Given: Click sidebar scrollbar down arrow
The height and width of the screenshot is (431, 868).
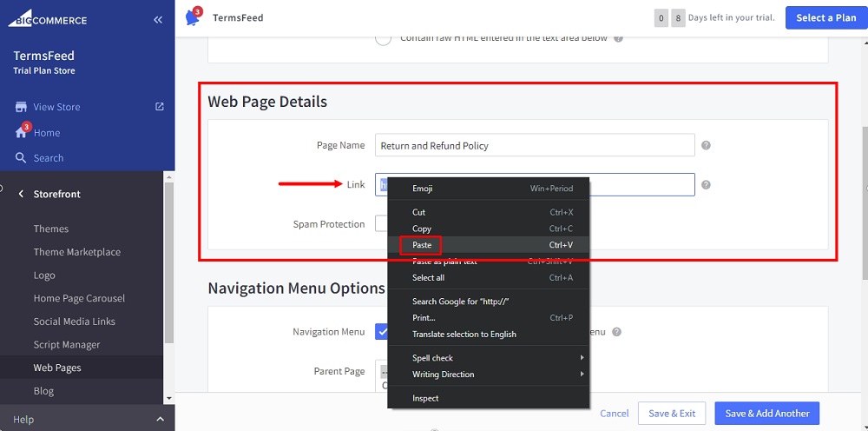Looking at the screenshot, I should pyautogui.click(x=169, y=398).
